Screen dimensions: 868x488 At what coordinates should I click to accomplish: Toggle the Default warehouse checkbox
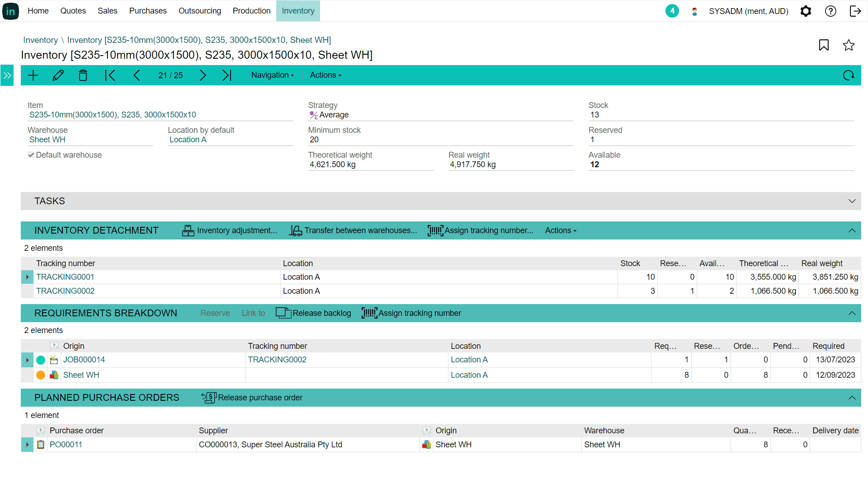(31, 155)
